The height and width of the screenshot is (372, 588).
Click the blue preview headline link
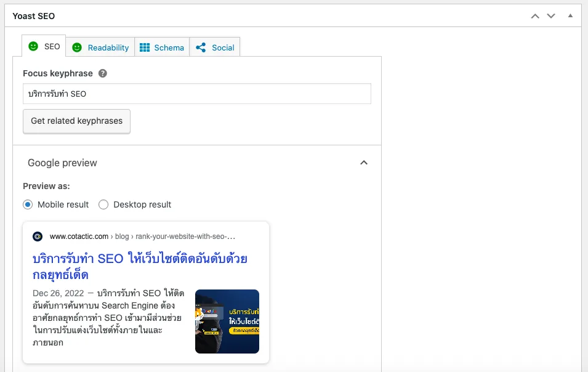pyautogui.click(x=140, y=259)
